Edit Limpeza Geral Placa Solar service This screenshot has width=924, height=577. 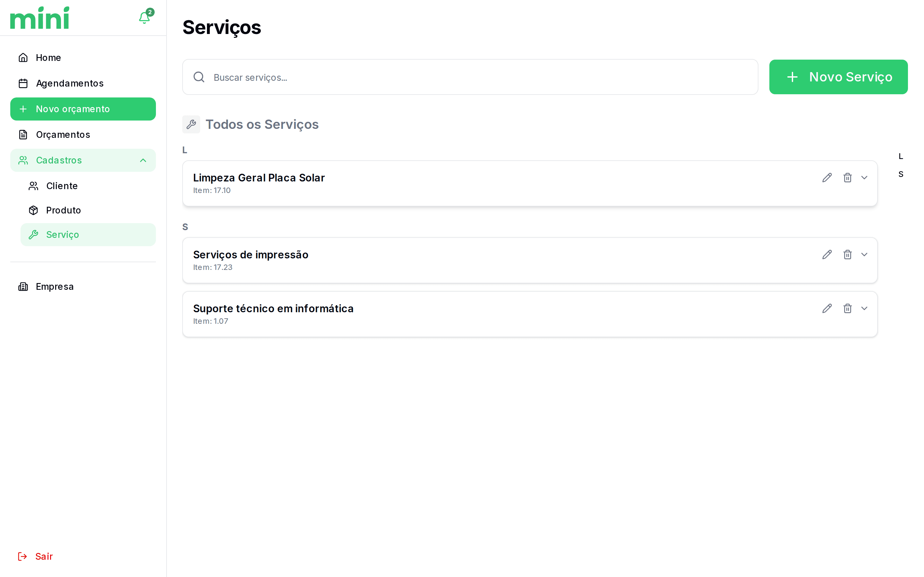pos(827,178)
